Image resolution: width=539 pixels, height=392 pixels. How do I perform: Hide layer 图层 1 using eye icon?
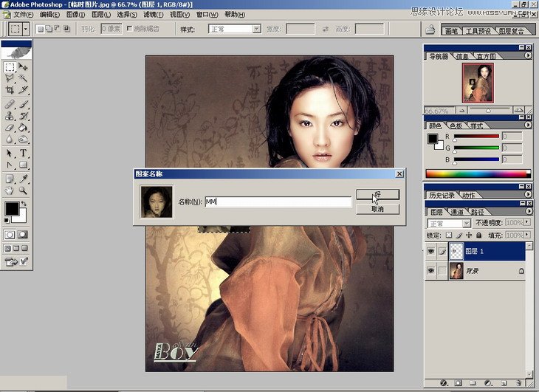pos(430,252)
